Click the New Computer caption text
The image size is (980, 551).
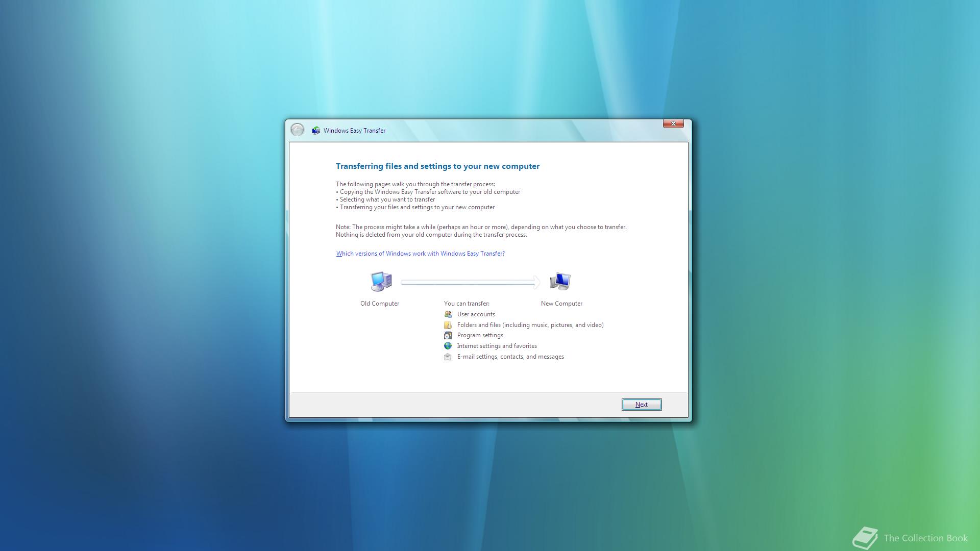pos(561,303)
